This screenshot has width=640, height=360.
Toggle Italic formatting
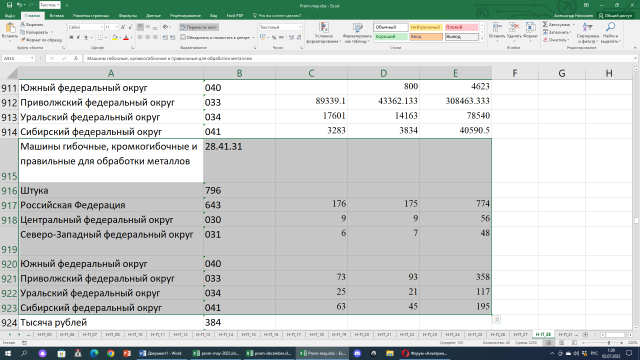[78, 38]
